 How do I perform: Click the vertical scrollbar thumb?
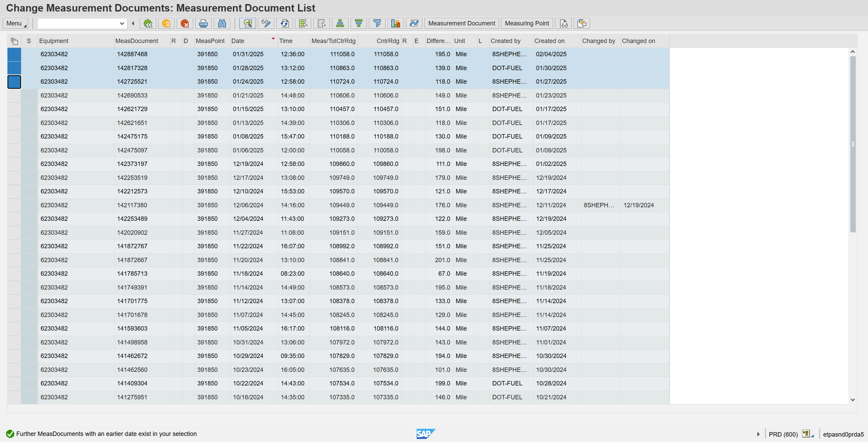(x=853, y=144)
